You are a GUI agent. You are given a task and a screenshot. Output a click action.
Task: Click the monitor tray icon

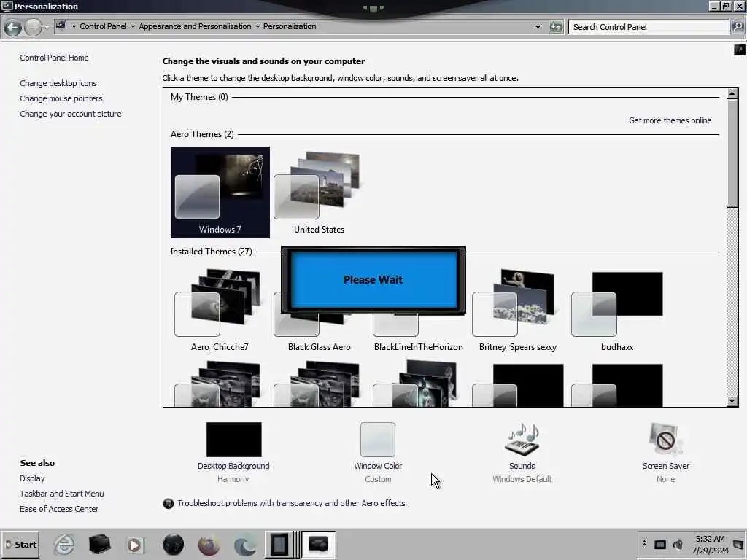(659, 544)
